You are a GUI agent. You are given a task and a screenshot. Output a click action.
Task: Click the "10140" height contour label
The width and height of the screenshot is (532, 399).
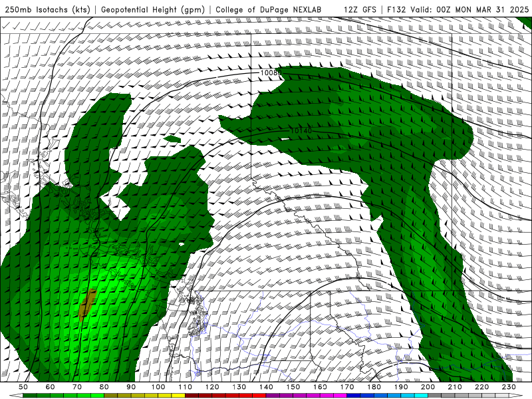(301, 130)
